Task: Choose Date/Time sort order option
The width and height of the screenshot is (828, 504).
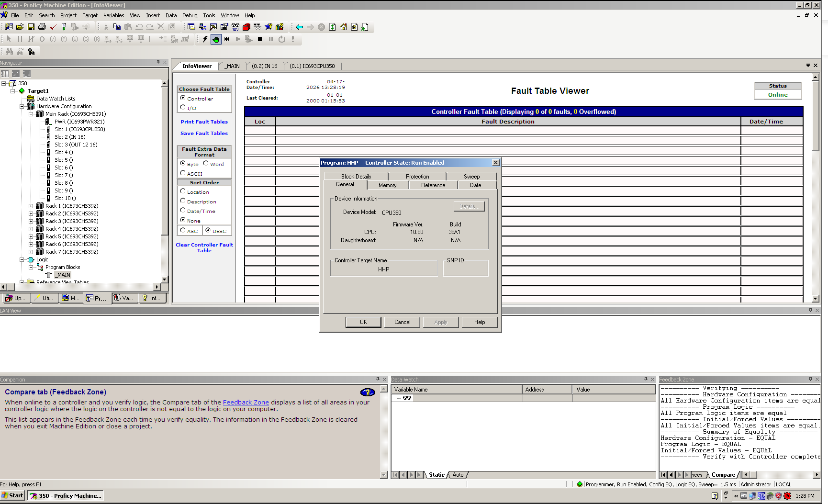Action: tap(183, 211)
